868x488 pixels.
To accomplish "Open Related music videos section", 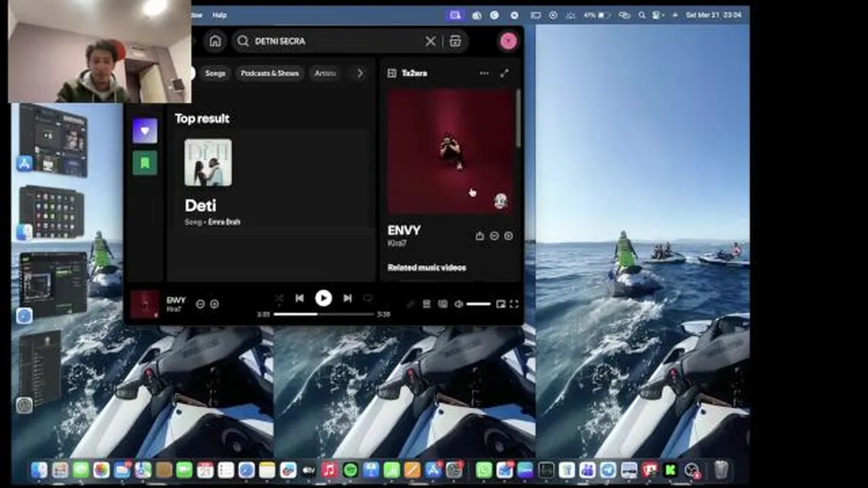I will pyautogui.click(x=427, y=268).
